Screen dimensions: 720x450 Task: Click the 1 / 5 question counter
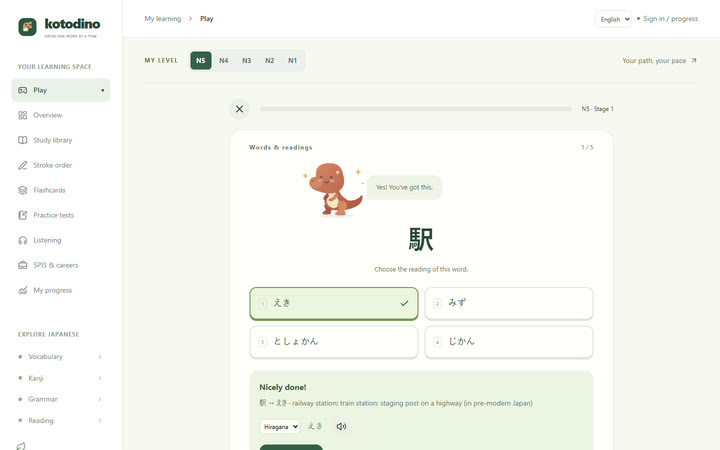(x=587, y=147)
